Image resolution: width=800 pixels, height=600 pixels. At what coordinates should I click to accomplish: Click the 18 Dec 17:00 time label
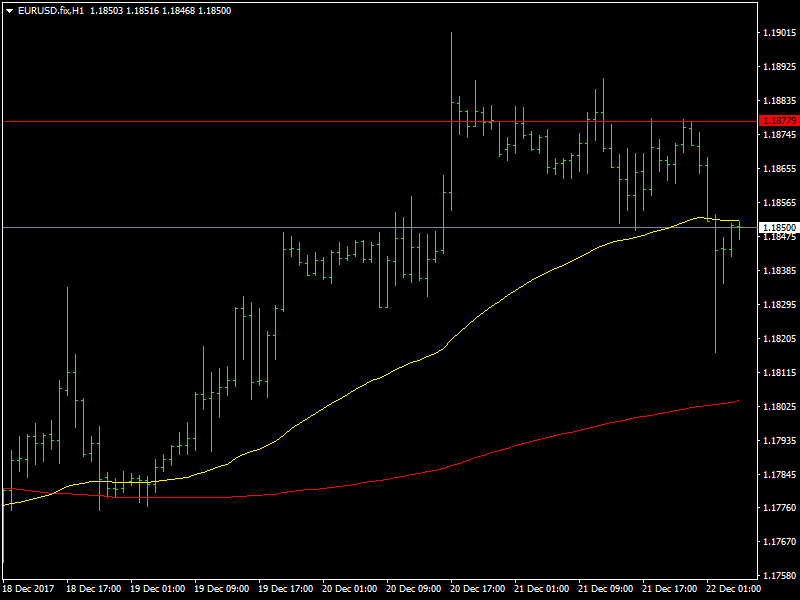[94, 589]
